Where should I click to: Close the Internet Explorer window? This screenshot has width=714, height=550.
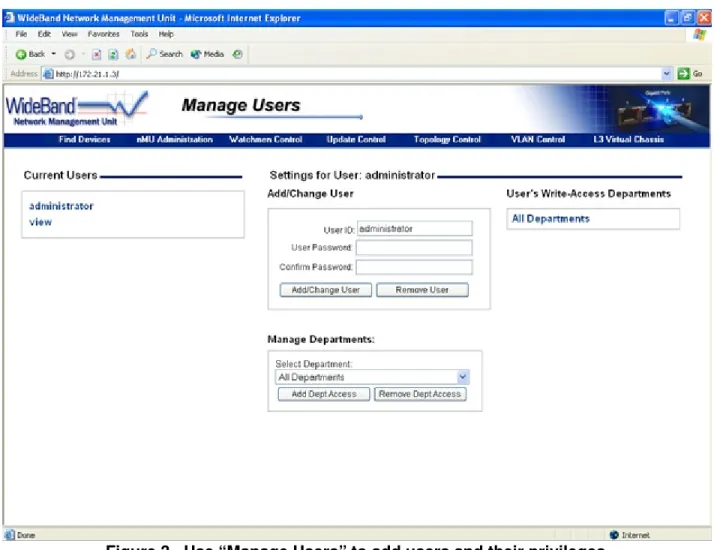point(704,18)
